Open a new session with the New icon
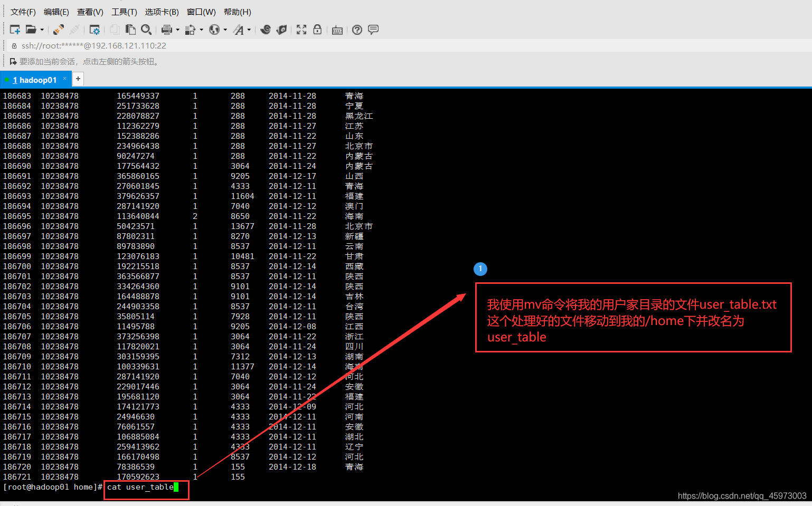The image size is (812, 506). [15, 30]
